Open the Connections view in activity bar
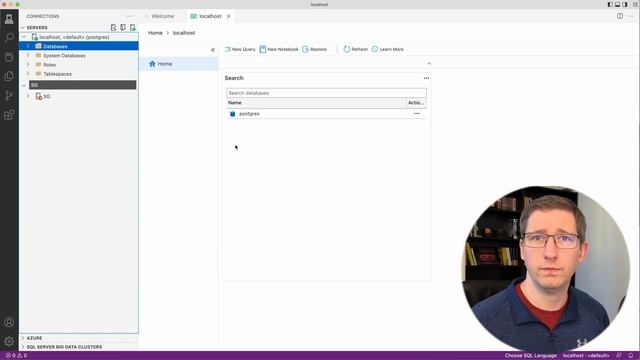Viewport: 640px width, 360px height. [9, 19]
